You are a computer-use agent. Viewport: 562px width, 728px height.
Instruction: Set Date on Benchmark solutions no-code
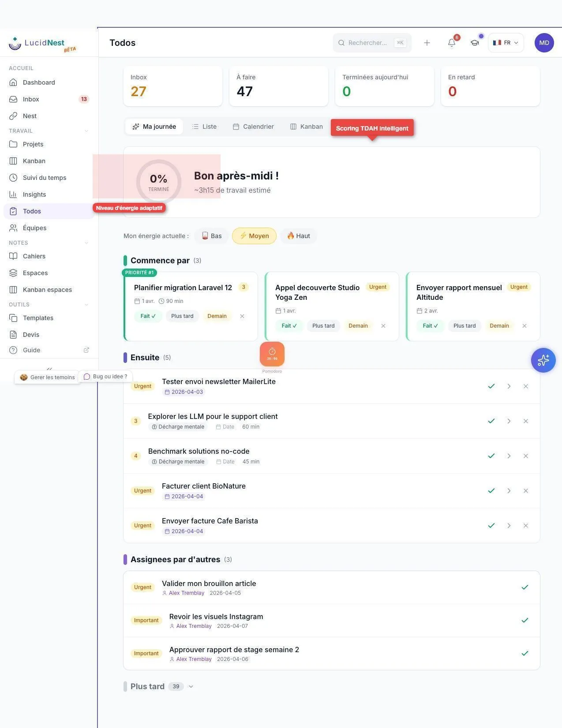[225, 462]
